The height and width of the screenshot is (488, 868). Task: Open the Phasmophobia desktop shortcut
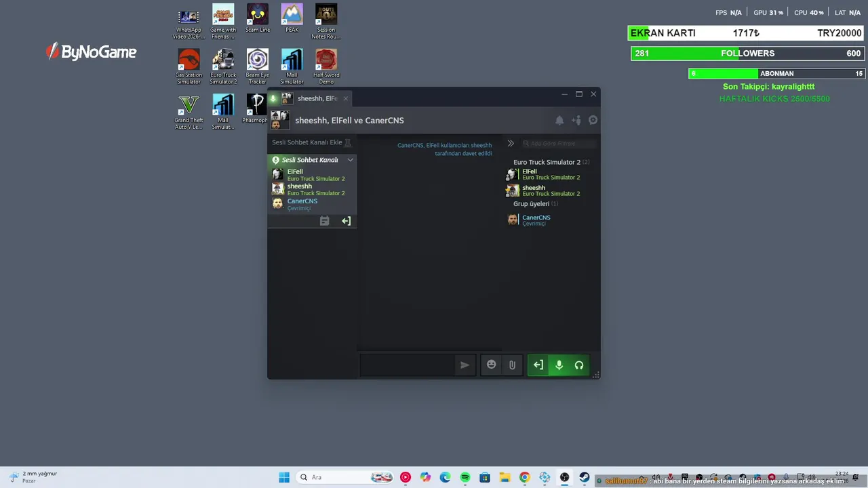(x=256, y=108)
